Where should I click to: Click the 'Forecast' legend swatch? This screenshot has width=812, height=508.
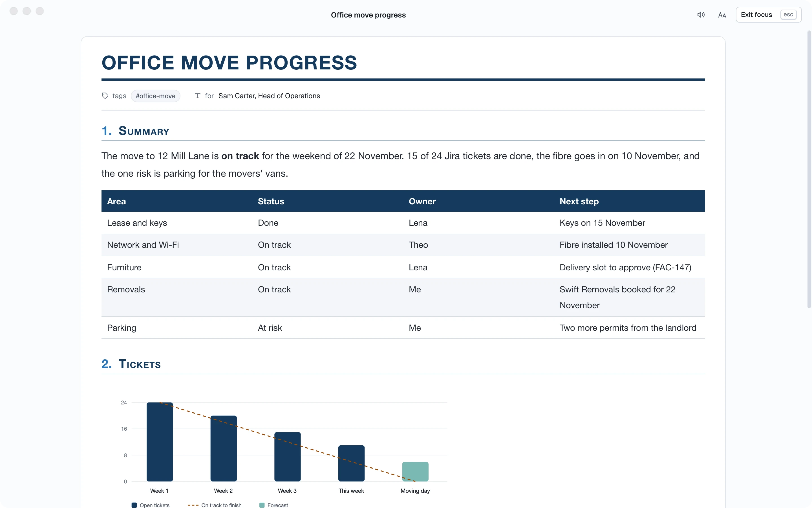pyautogui.click(x=262, y=505)
